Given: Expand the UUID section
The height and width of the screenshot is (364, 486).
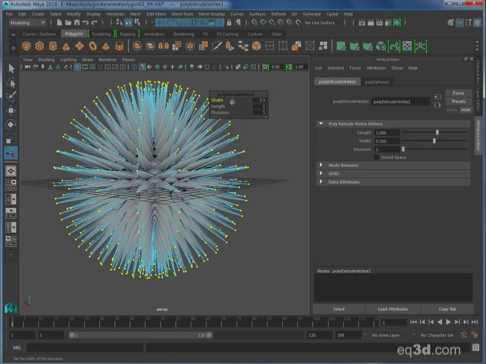Looking at the screenshot, I should point(321,173).
